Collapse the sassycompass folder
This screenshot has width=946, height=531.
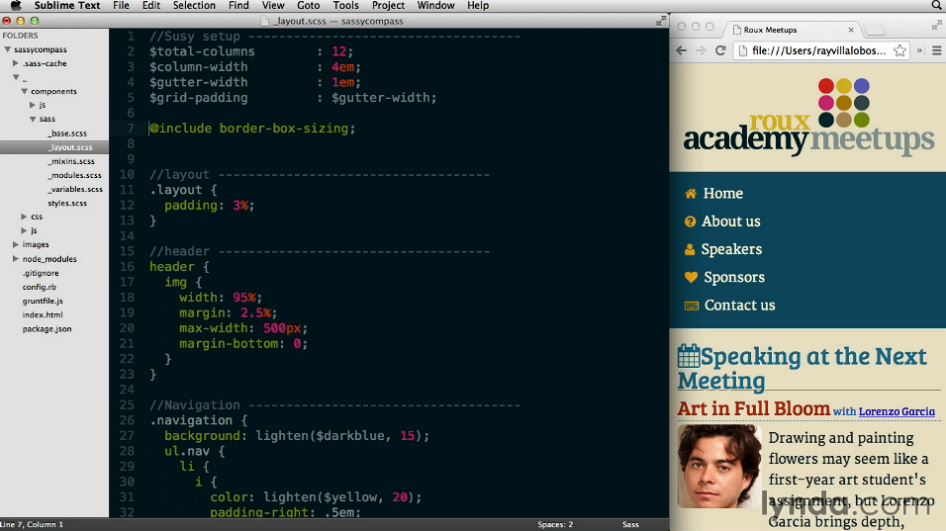7,49
